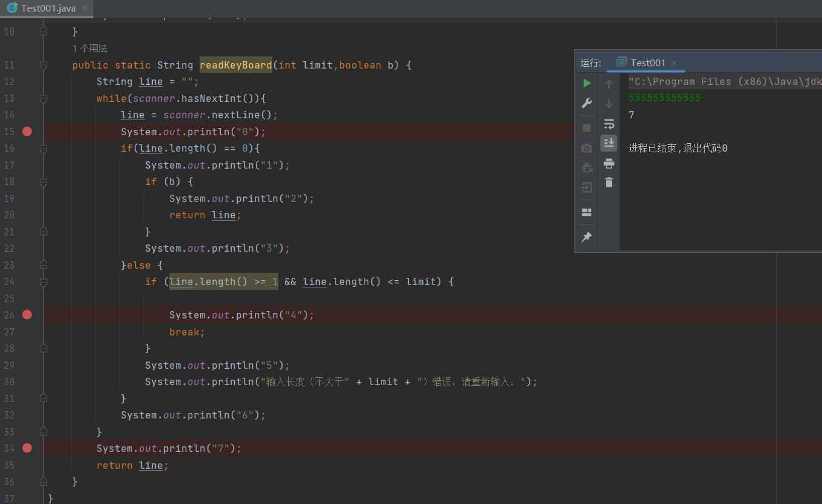Click the fold end marker on line 21
Screen dimensions: 822x504
[x=43, y=232]
